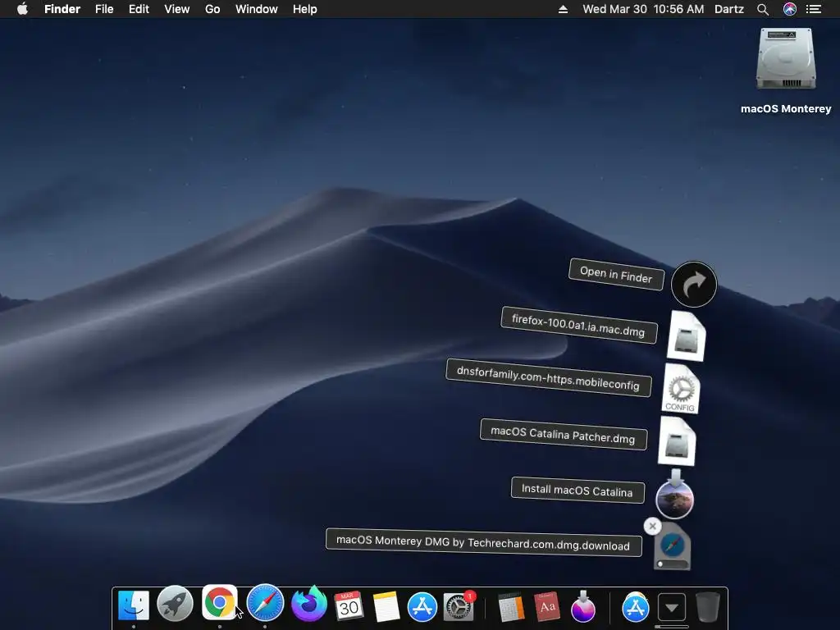Click the date and time Wed Mar 30

click(x=643, y=9)
